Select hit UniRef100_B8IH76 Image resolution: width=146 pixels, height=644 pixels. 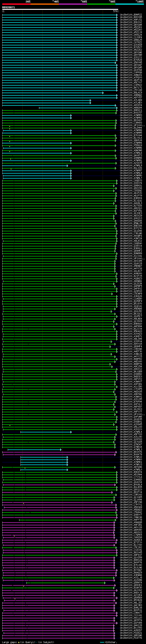tap(131, 452)
